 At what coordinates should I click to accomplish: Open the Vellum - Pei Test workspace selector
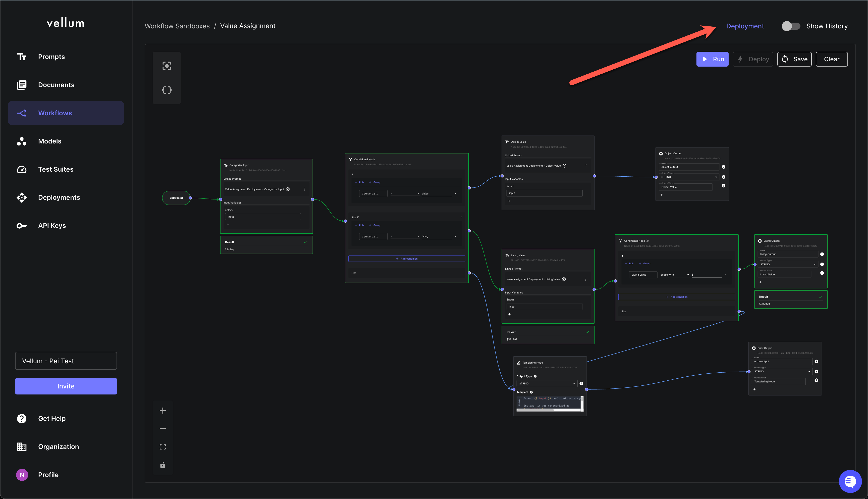pos(66,361)
